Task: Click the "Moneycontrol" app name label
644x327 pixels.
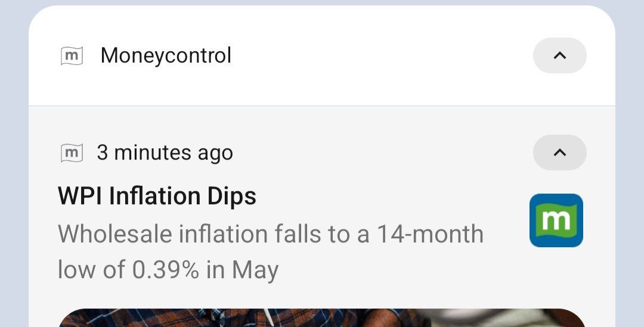Action: click(x=166, y=56)
